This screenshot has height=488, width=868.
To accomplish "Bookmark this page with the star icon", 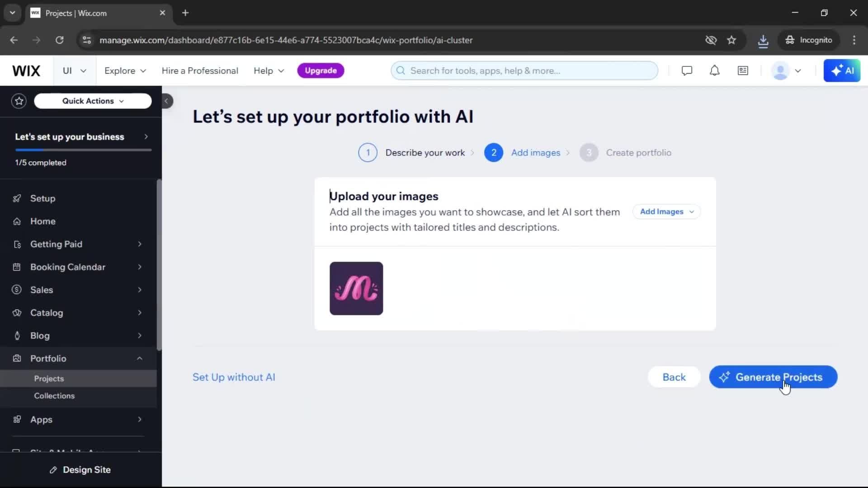I will 731,40.
